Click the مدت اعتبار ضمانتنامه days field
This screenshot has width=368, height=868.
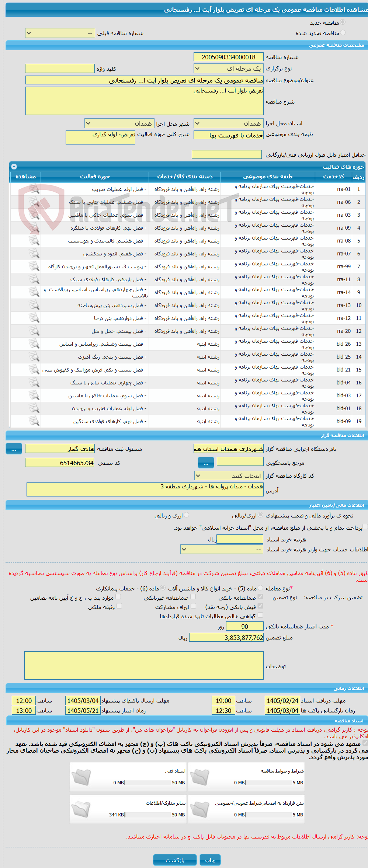(245, 627)
